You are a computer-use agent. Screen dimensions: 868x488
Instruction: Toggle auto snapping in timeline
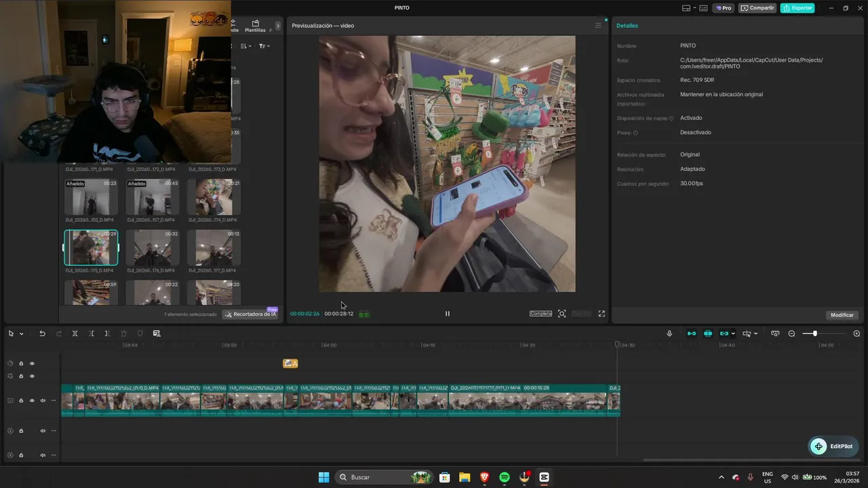[x=708, y=333]
